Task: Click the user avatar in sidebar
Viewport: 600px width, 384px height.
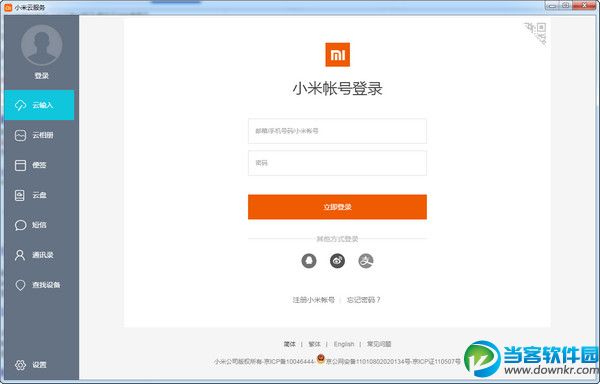Action: point(41,45)
